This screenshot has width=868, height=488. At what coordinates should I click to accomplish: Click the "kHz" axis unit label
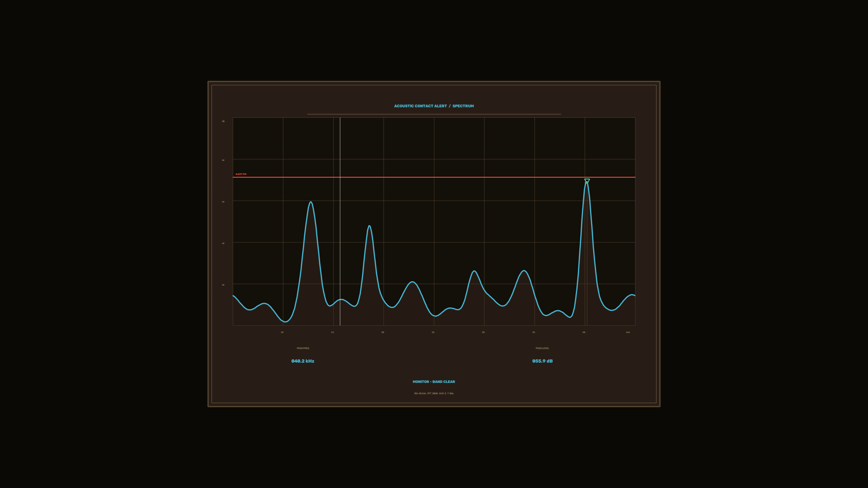[628, 332]
